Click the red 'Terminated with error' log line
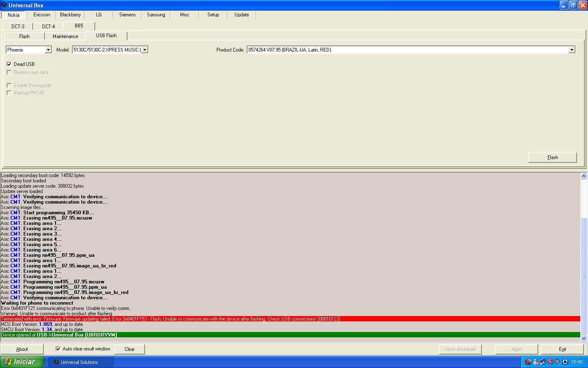Viewport: 588px width, 368px height. click(290, 319)
